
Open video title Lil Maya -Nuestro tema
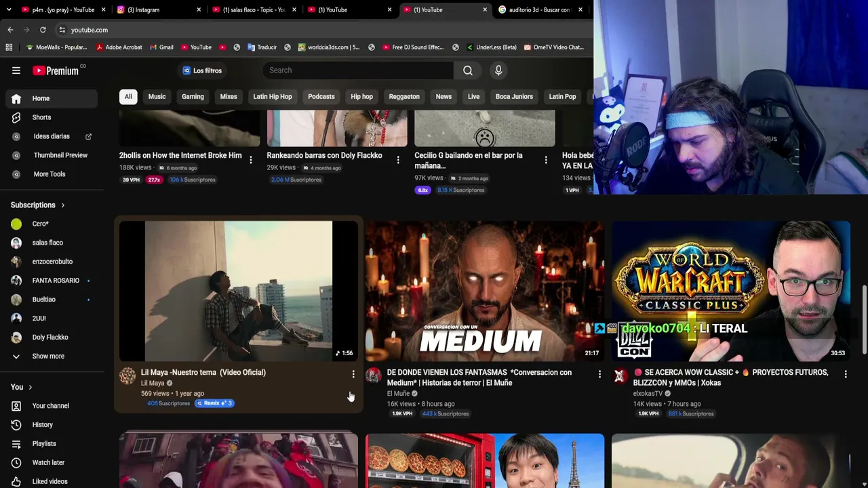[x=203, y=373]
